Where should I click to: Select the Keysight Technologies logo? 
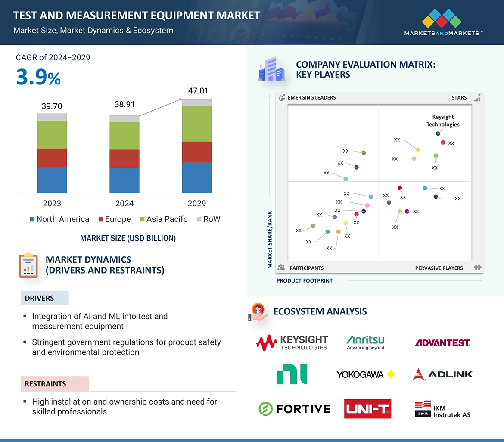pos(292,342)
